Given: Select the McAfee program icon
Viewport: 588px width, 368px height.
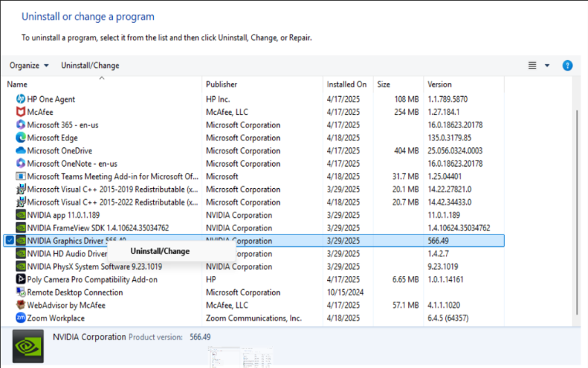Looking at the screenshot, I should click(x=21, y=112).
